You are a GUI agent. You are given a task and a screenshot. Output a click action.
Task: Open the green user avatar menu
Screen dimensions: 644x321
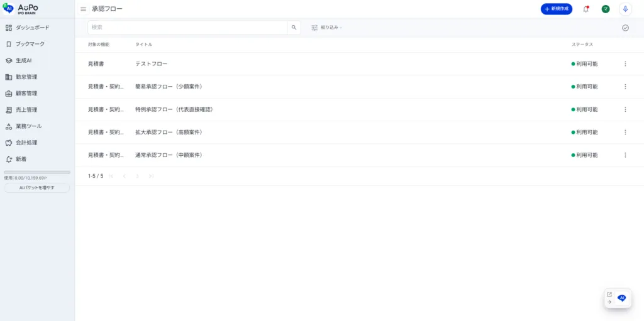tap(606, 9)
